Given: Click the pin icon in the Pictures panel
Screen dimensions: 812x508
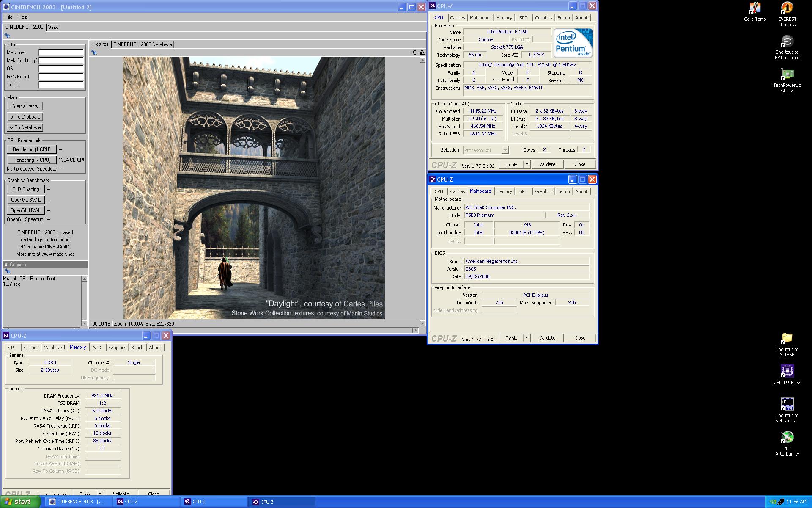Looking at the screenshot, I should 94,52.
